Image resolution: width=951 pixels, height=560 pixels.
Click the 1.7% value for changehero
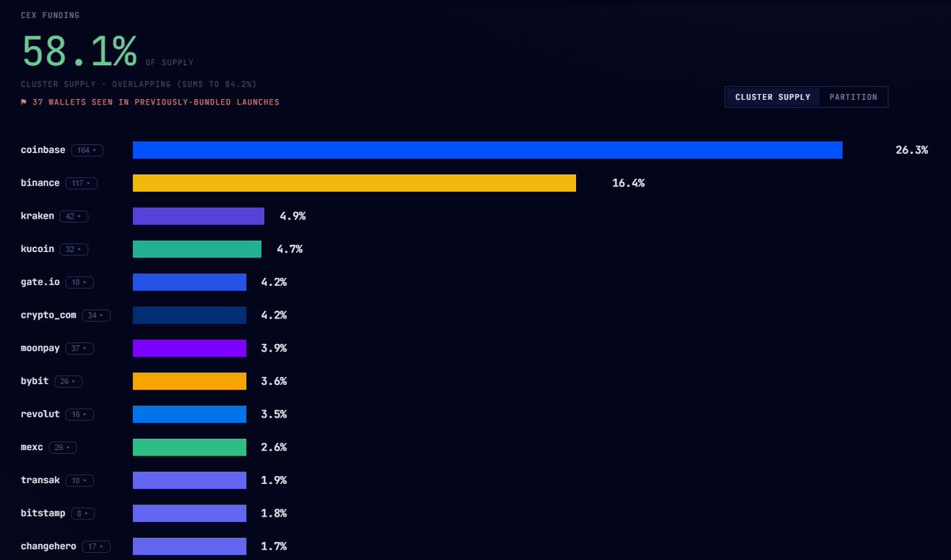(x=274, y=547)
